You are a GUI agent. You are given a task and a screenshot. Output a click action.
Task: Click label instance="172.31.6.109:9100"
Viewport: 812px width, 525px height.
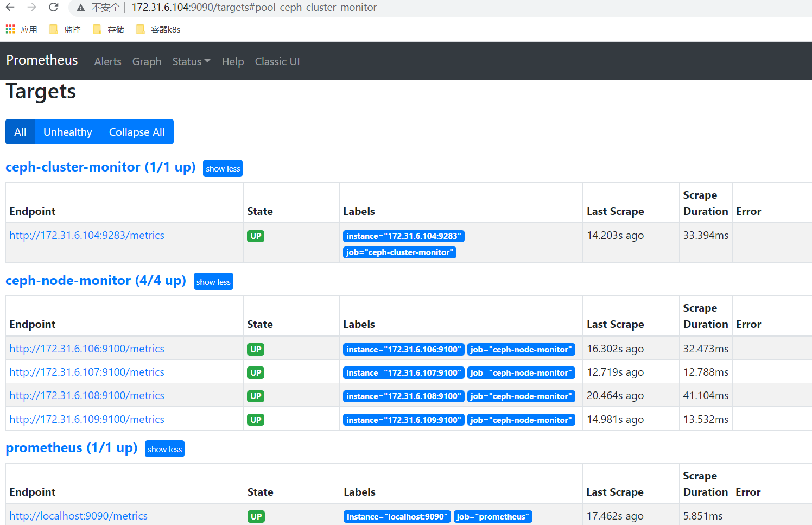click(x=404, y=420)
